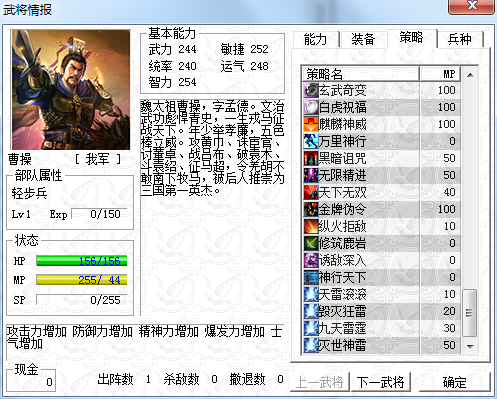Open the 装备 tab
Viewport: 497px width, 399px height.
pos(363,39)
